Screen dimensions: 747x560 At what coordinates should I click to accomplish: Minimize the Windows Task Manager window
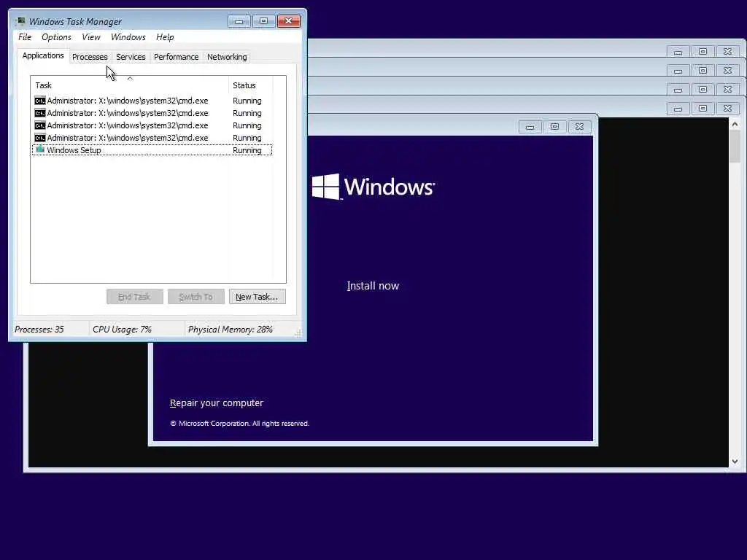[x=239, y=21]
